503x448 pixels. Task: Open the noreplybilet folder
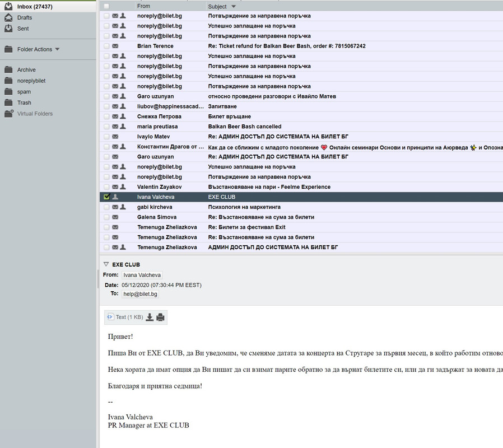coord(31,81)
